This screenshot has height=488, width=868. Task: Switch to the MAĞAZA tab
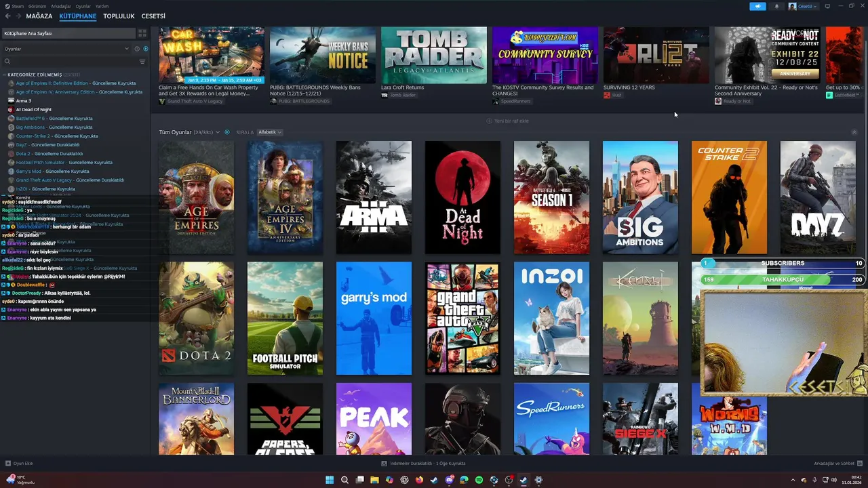click(x=39, y=16)
